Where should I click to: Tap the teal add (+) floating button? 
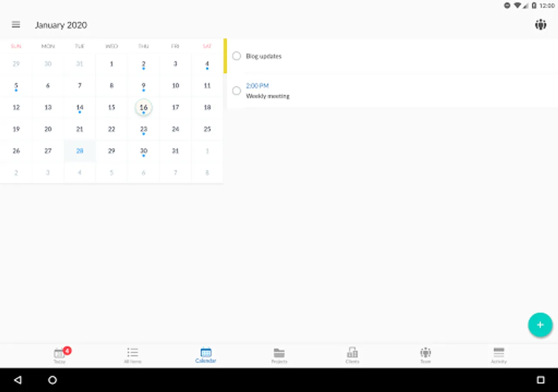[540, 325]
